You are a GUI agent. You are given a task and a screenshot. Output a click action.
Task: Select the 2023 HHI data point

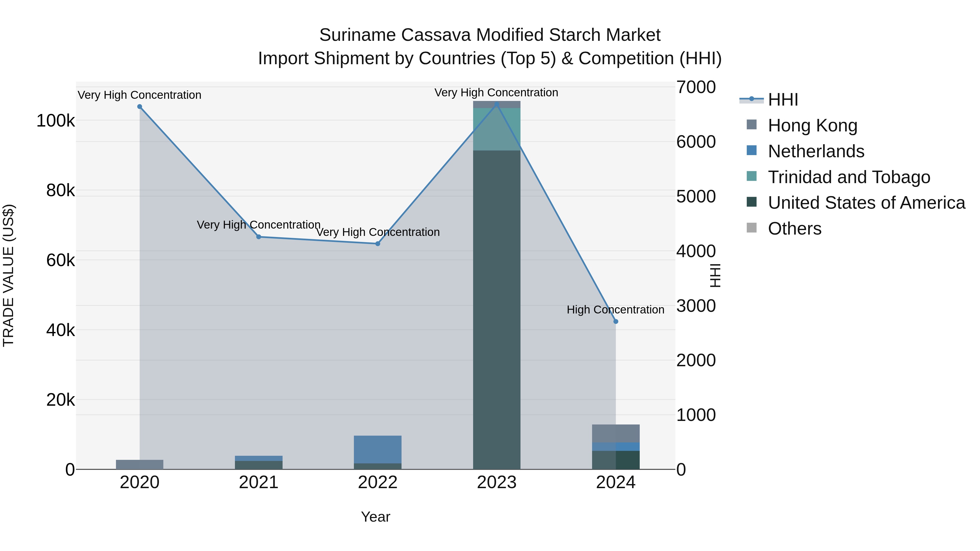(x=497, y=104)
